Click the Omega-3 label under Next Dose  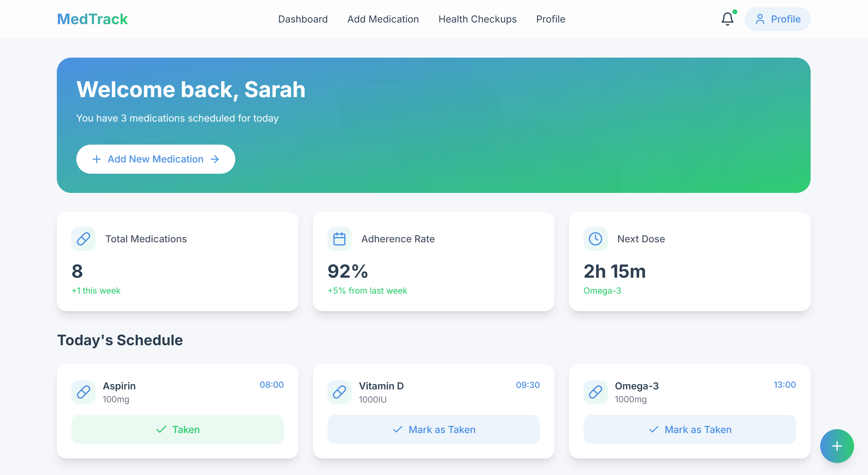[602, 290]
